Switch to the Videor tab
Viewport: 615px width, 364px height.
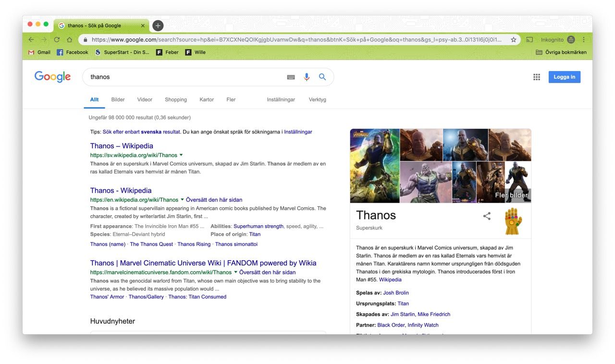(x=145, y=99)
